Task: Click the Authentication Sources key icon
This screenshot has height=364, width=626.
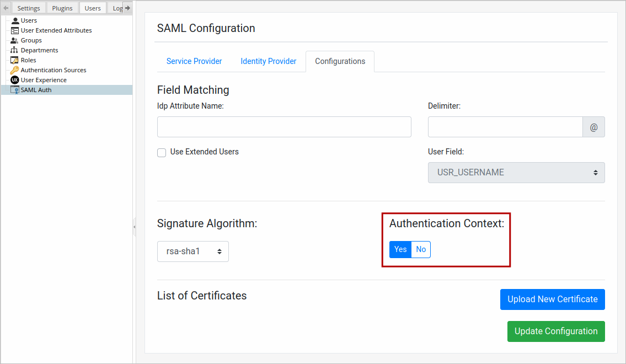Action: [15, 70]
